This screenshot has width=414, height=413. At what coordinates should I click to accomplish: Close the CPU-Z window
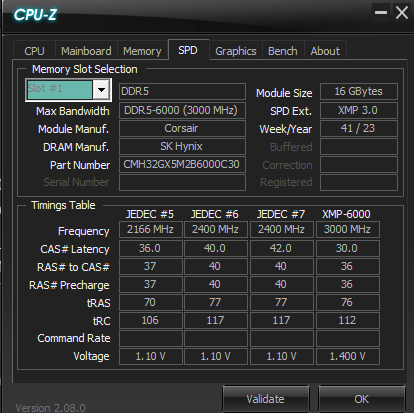tap(401, 13)
